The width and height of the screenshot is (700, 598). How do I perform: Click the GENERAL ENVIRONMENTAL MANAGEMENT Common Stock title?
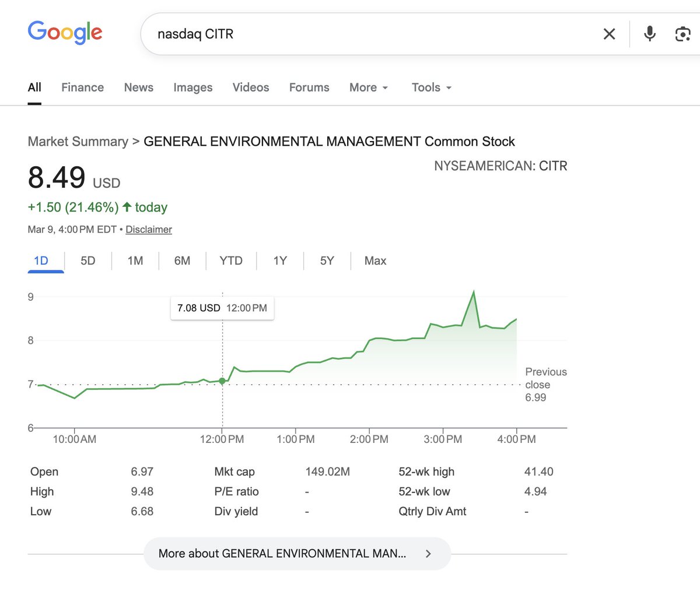coord(329,142)
